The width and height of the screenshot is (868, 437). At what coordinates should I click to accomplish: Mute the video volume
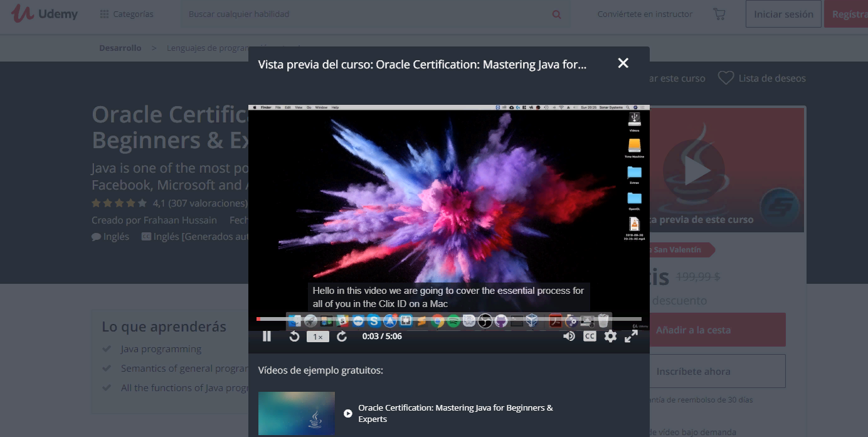569,337
